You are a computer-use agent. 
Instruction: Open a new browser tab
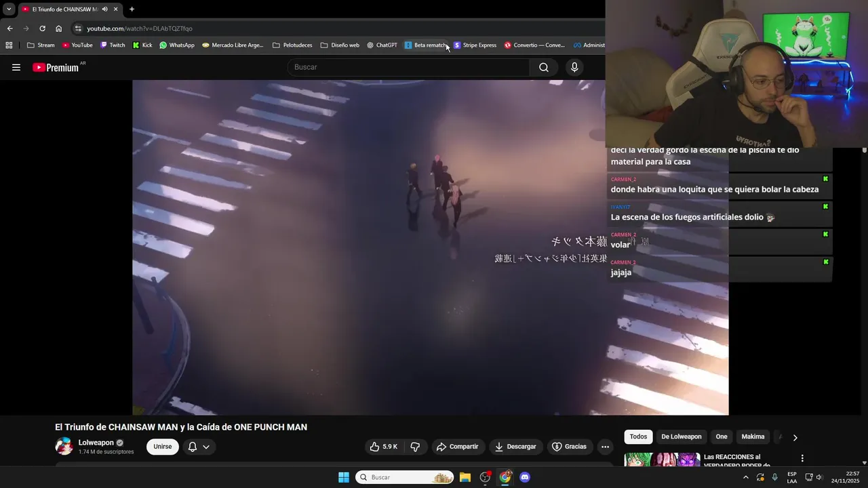click(x=132, y=9)
